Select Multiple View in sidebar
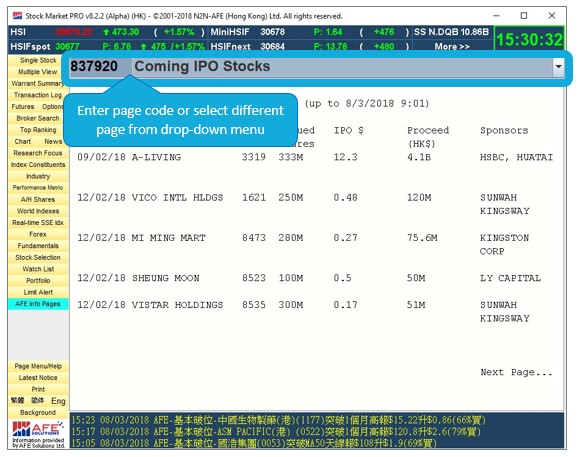Image resolution: width=579 pixels, height=457 pixels. [38, 72]
